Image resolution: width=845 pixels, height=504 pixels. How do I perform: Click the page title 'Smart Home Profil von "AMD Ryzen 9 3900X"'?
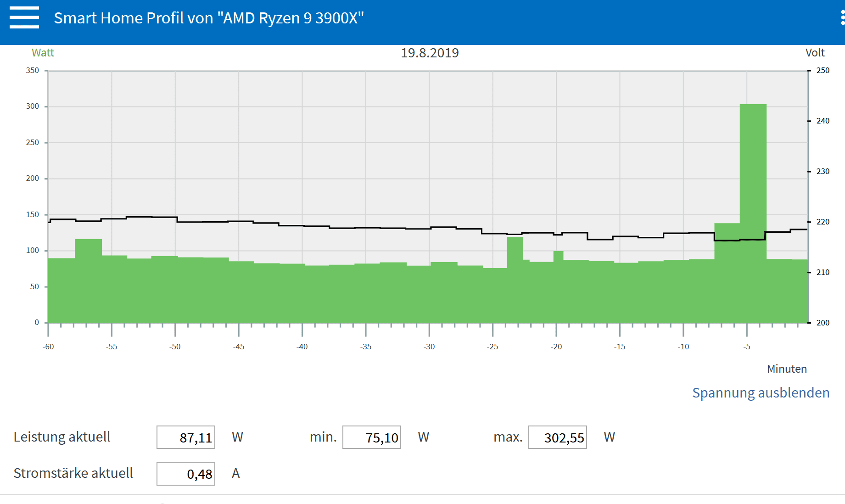click(x=209, y=18)
